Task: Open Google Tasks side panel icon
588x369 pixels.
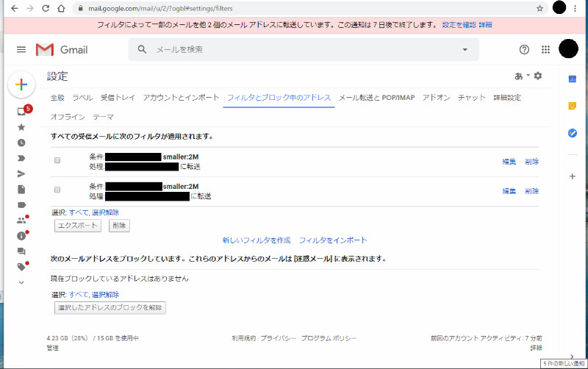Action: (573, 133)
